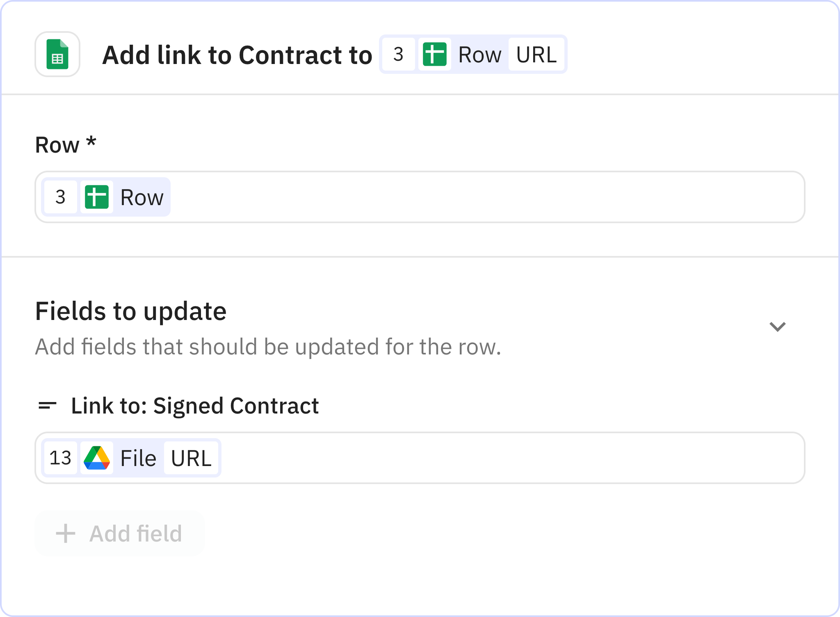Open the File URL token under Signed Contract
This screenshot has height=617, width=840.
point(191,457)
